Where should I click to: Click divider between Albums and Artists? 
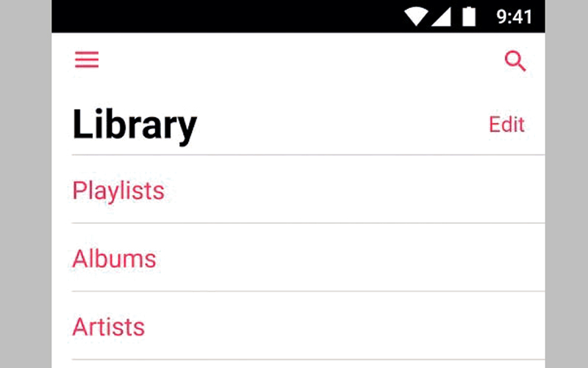308,291
